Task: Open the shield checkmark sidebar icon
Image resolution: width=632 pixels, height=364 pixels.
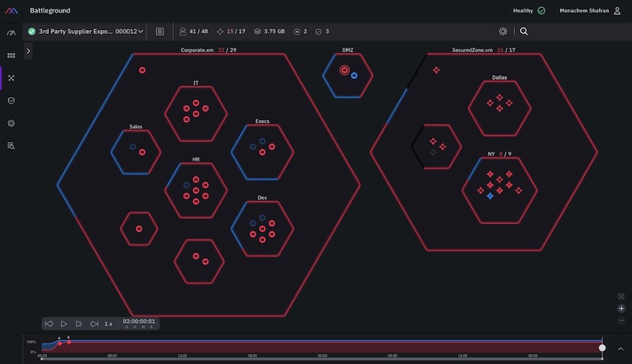Action: pos(11,100)
